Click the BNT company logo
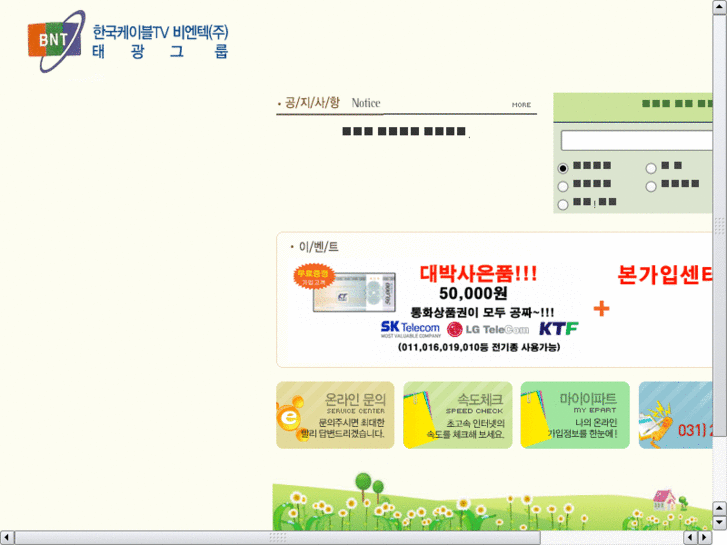 point(56,41)
